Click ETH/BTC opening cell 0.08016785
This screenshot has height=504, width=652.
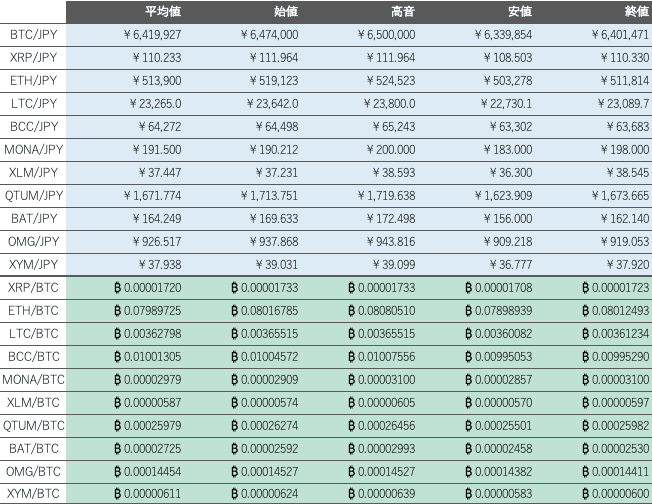(264, 310)
